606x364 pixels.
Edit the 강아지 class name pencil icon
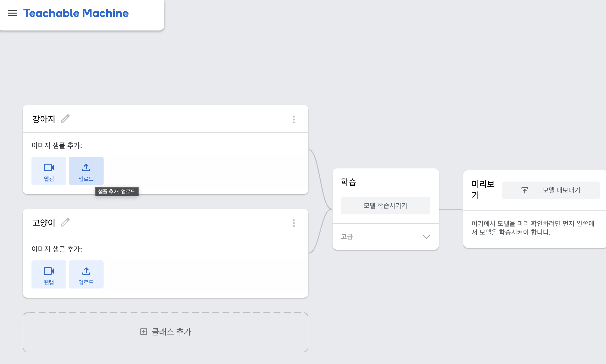coord(65,119)
